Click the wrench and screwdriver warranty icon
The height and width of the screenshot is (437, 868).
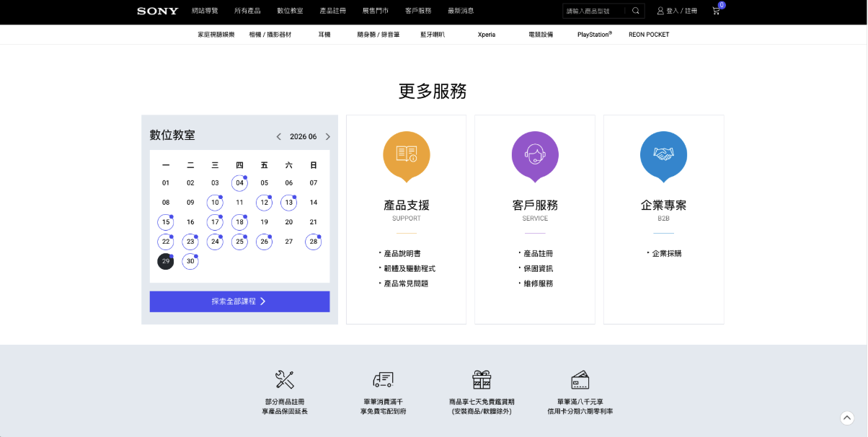pyautogui.click(x=285, y=379)
